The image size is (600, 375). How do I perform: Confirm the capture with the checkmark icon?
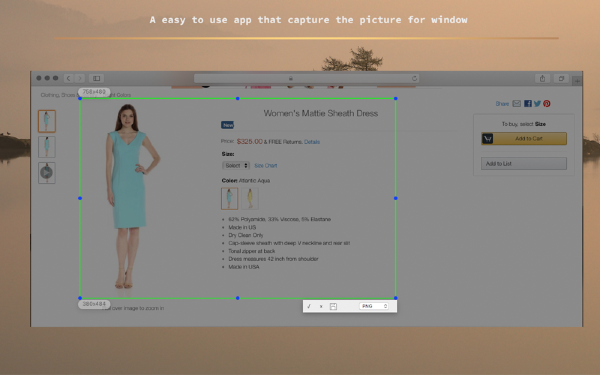[309, 306]
